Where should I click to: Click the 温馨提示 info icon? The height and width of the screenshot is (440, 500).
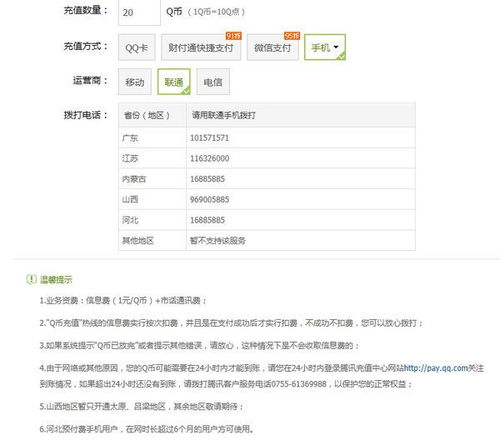click(31, 279)
